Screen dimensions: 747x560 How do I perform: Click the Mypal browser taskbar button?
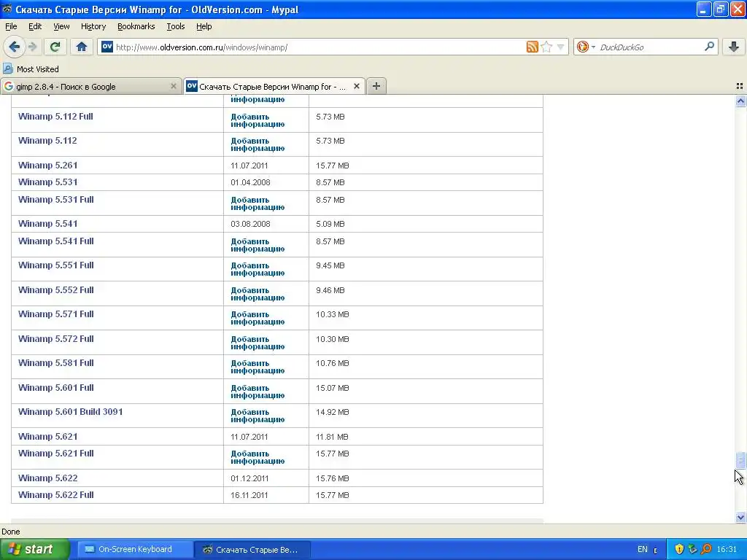coord(252,549)
